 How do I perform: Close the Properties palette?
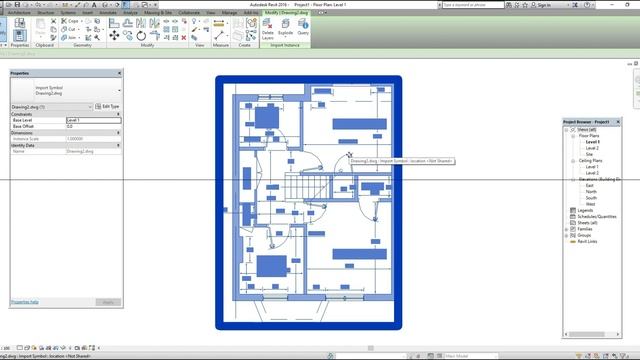tap(119, 73)
